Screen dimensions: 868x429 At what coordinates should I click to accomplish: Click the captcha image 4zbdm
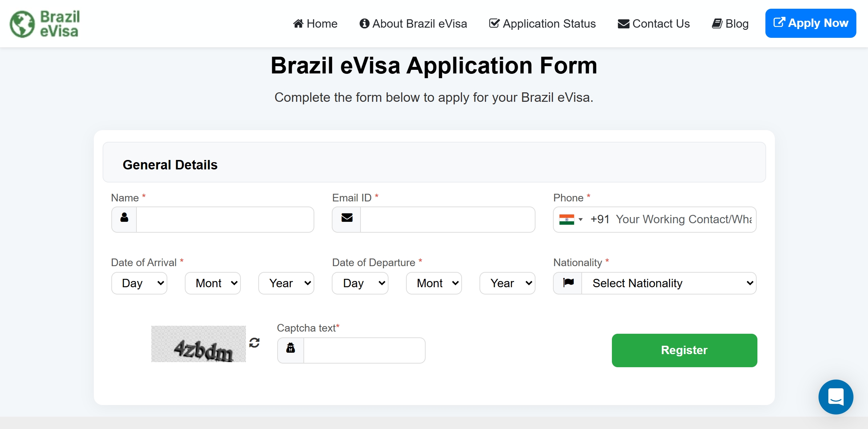coord(199,344)
